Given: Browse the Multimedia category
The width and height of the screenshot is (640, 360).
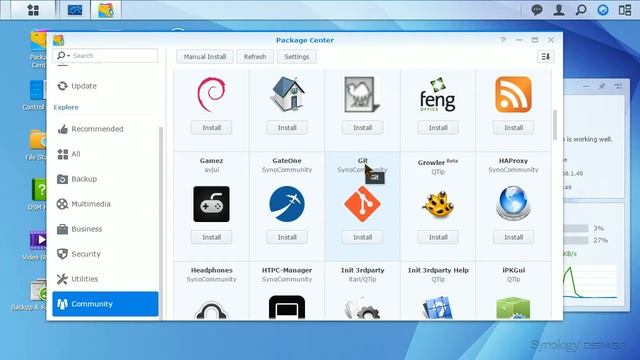Looking at the screenshot, I should click(x=105, y=204).
